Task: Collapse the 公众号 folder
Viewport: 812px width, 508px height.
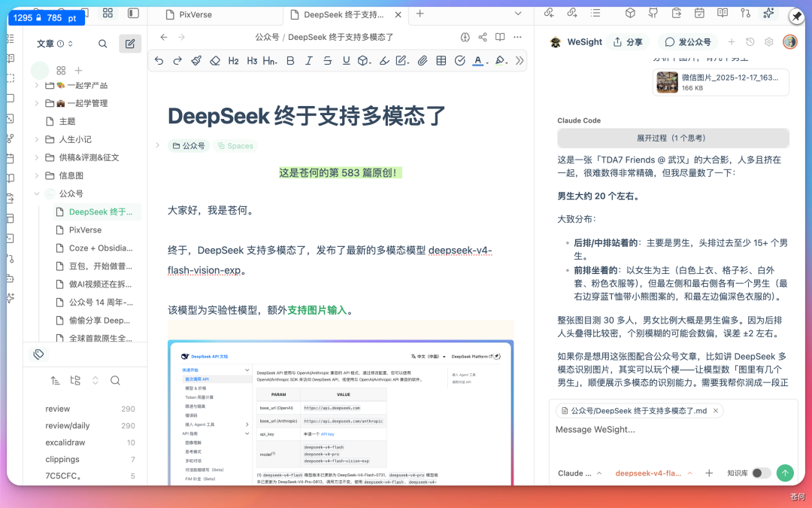Action: pos(36,194)
